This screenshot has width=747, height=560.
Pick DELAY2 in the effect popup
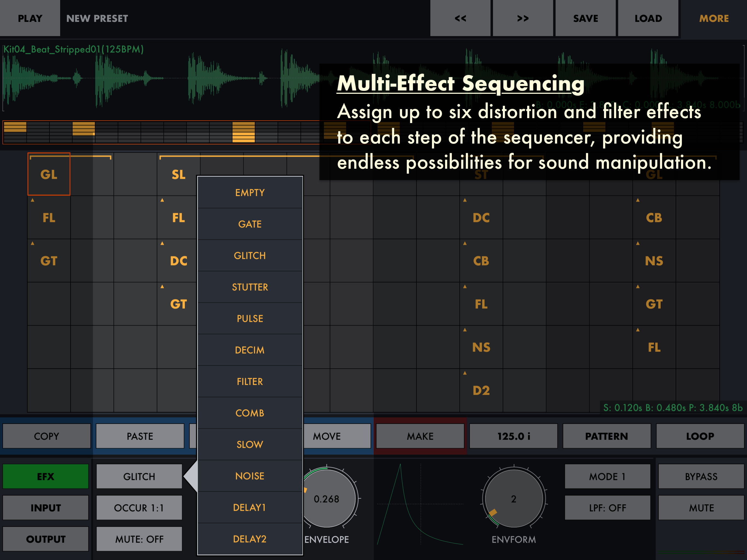(250, 539)
